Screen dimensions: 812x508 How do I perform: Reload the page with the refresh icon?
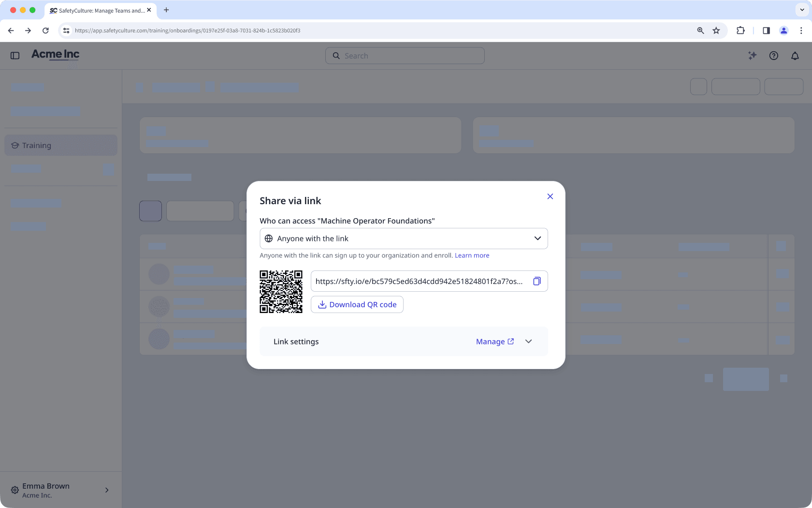coord(45,30)
